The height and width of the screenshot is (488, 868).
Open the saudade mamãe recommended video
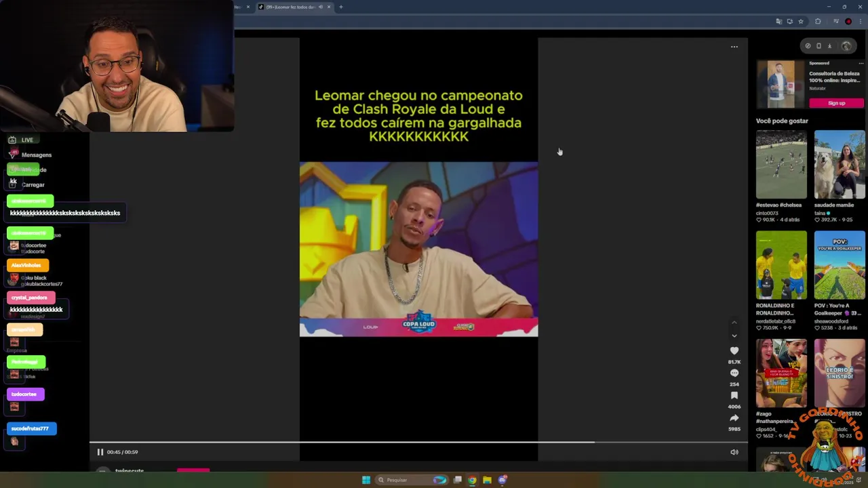[x=840, y=164]
